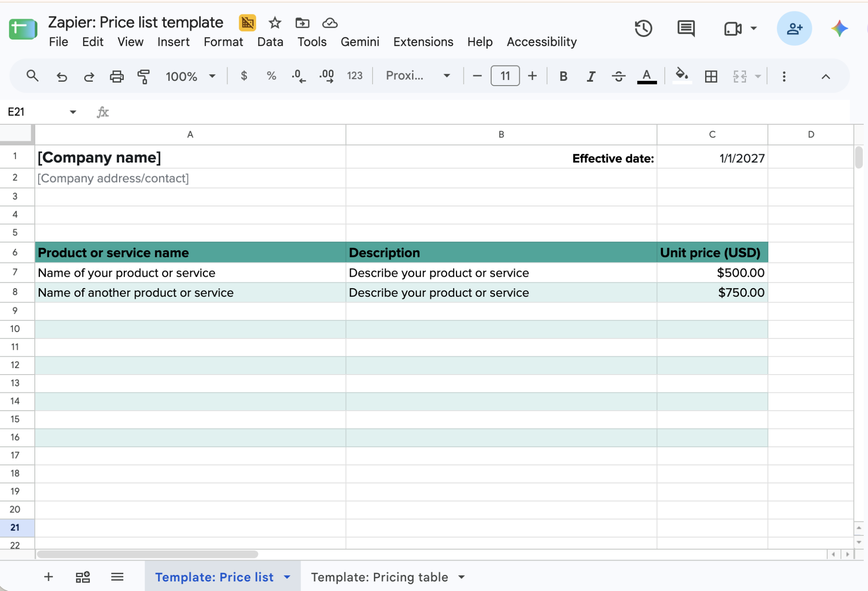Open the search the menus icon

click(32, 76)
